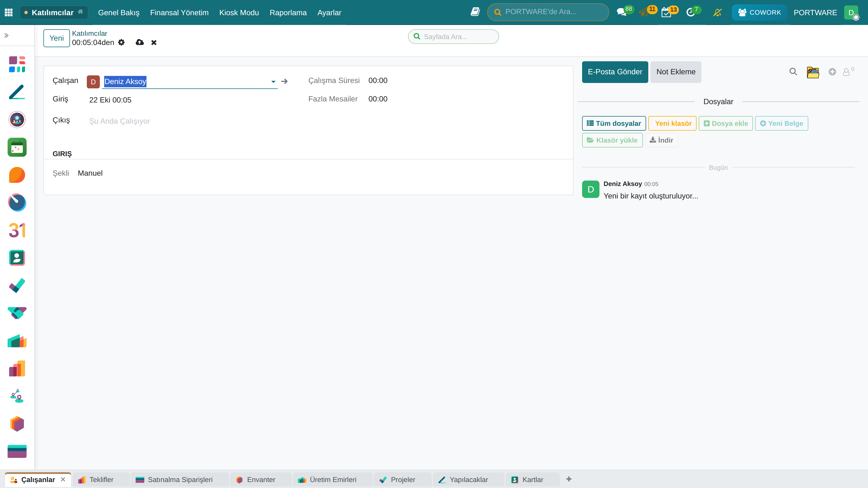This screenshot has height=488, width=868.
Task: Click the Yeni button
Action: point(57,38)
